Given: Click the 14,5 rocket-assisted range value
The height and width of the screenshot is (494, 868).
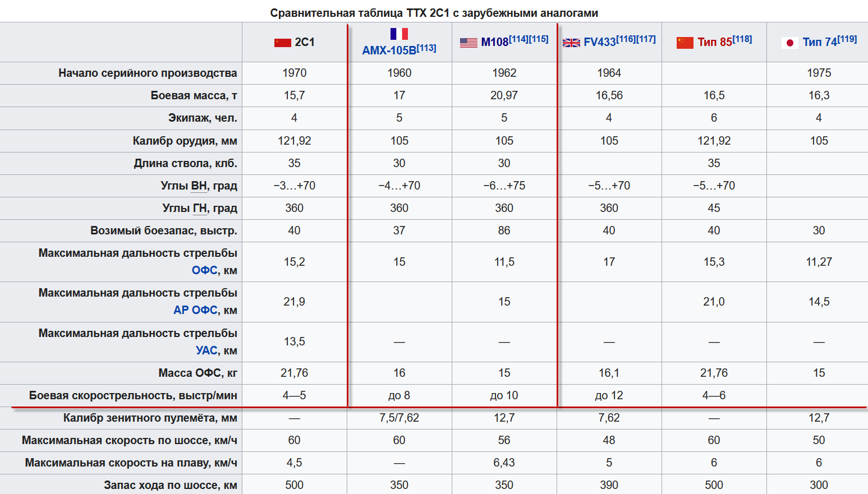Looking at the screenshot, I should 819,302.
